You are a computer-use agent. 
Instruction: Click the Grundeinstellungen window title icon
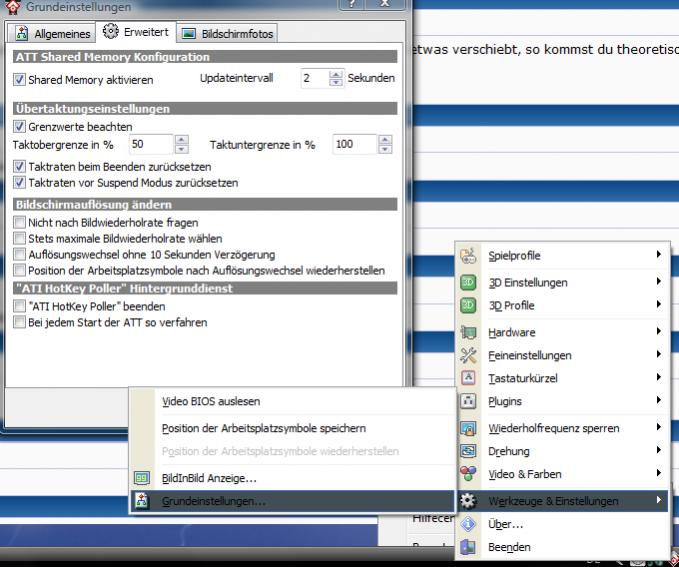(x=12, y=6)
